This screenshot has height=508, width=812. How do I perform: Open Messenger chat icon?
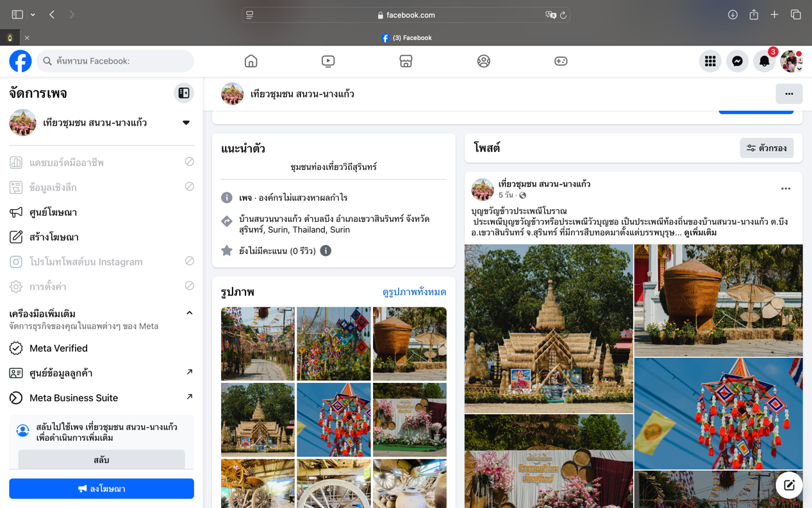737,61
